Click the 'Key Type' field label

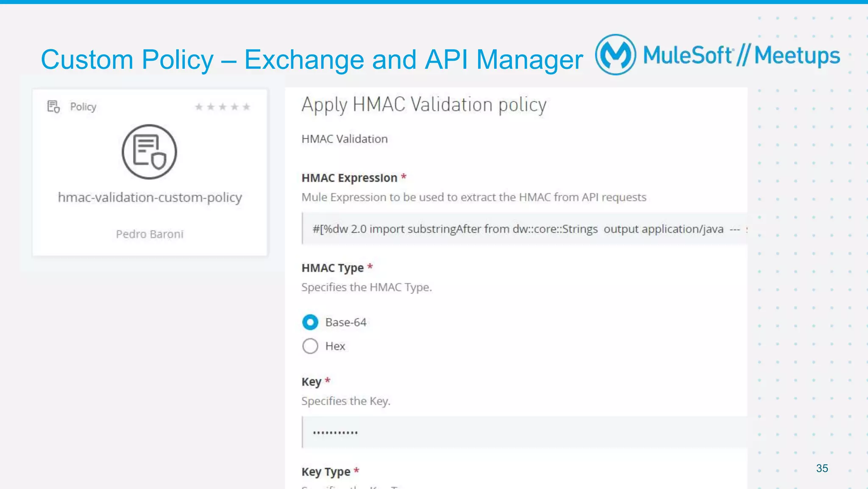326,472
